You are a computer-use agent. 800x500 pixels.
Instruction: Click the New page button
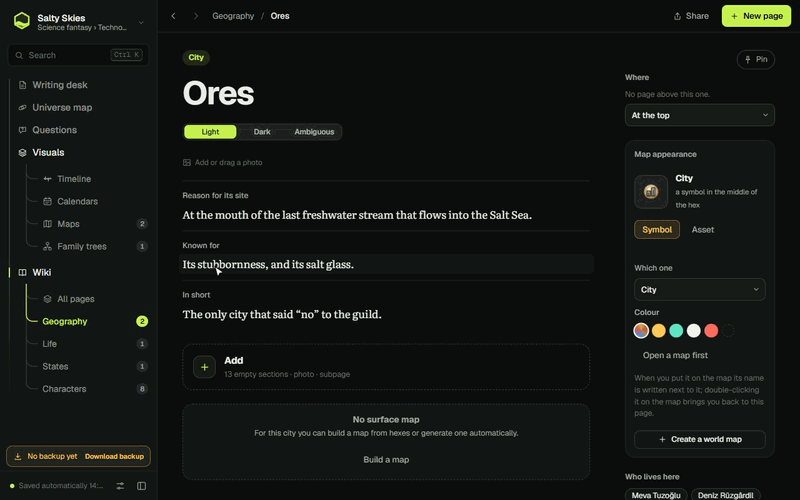click(x=756, y=16)
